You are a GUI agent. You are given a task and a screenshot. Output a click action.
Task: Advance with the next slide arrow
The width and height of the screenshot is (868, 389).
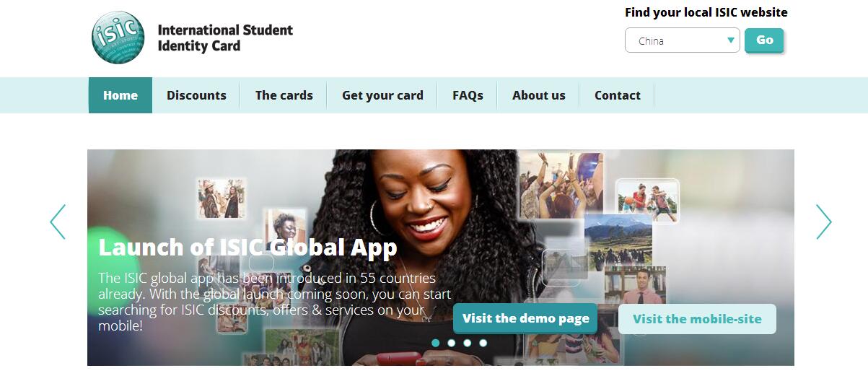point(823,222)
